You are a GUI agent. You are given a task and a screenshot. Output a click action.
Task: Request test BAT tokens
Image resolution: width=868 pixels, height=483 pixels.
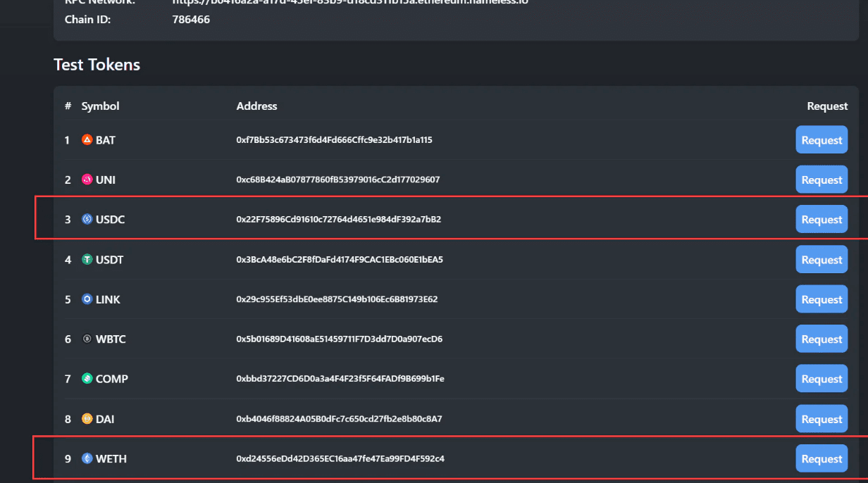click(821, 139)
